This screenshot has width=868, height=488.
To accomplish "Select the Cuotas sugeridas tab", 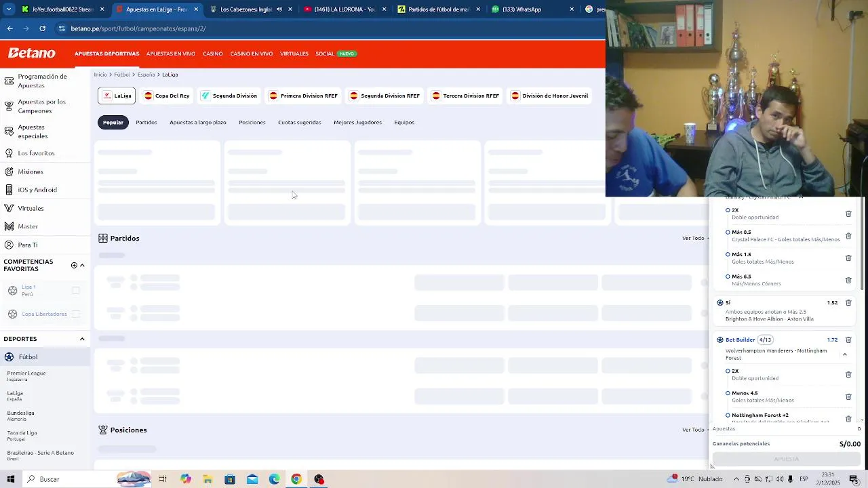I will tap(299, 123).
